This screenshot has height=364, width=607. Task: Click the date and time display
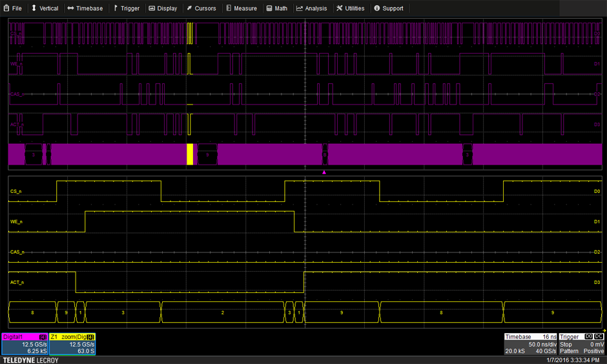[575, 359]
